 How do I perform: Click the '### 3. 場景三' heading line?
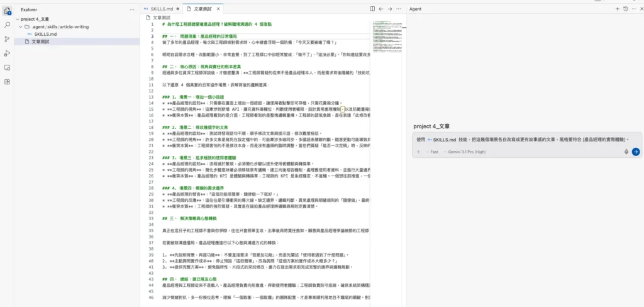pyautogui.click(x=198, y=157)
